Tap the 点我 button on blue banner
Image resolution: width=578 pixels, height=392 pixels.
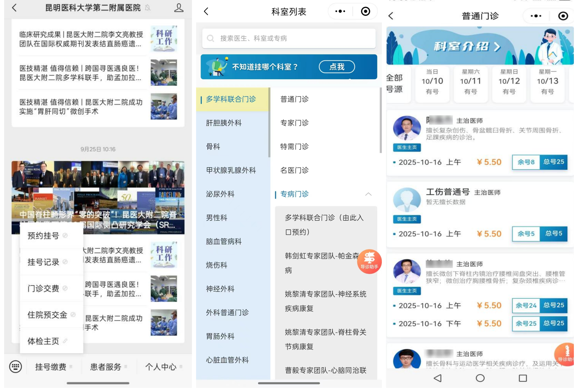coord(337,67)
